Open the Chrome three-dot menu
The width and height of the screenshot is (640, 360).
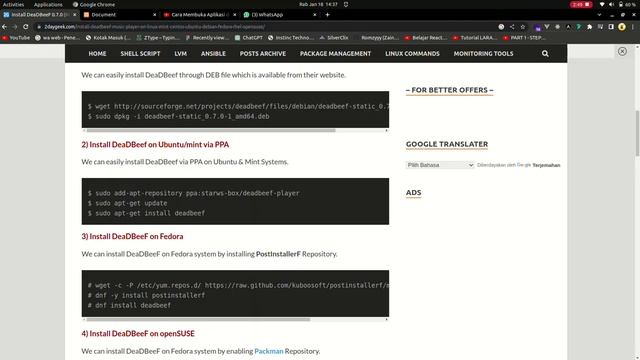coord(633,27)
